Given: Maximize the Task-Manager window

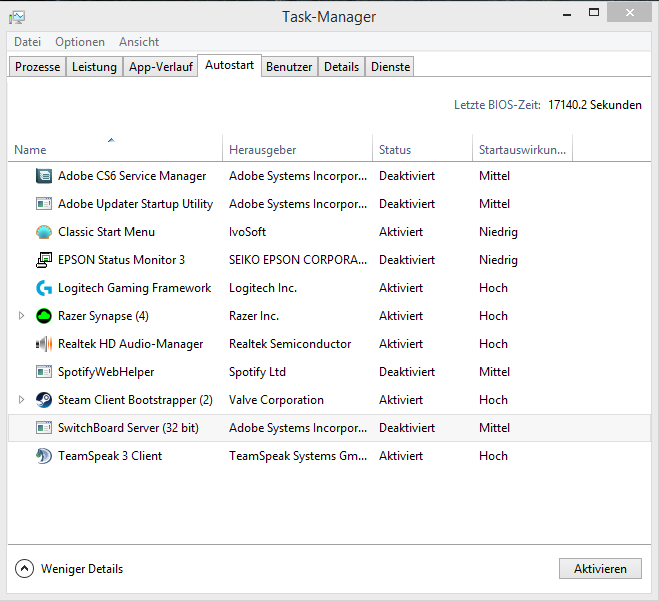Looking at the screenshot, I should tap(594, 13).
